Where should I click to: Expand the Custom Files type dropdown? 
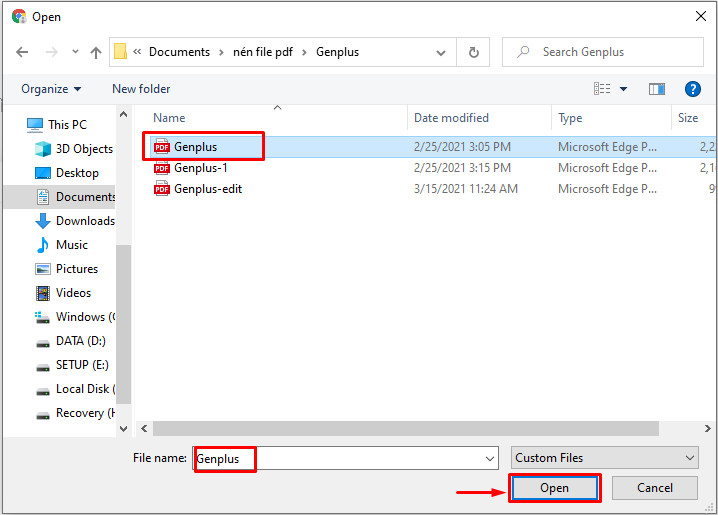(x=604, y=458)
